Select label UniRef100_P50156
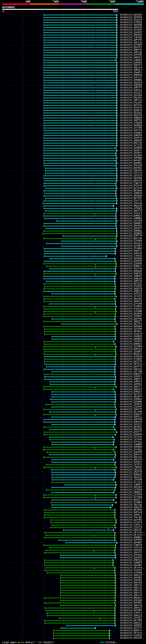 point(131,165)
